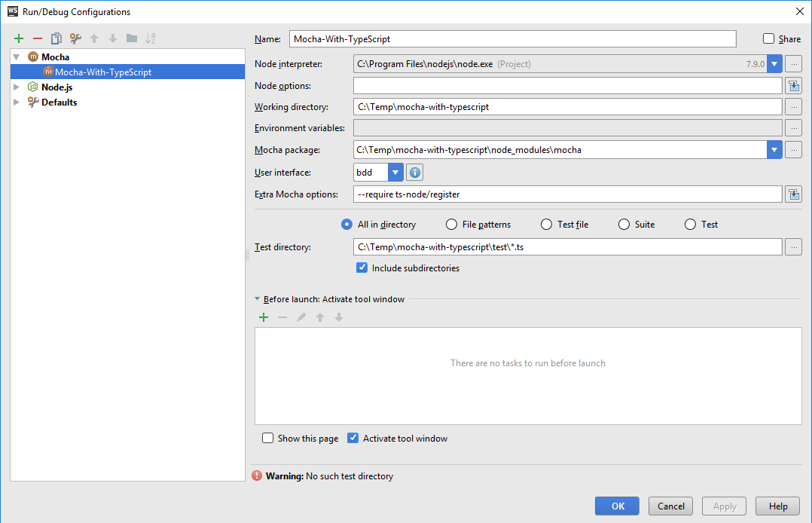Screen dimensions: 812x523
Task: Expand the Extra Mocha options editor
Action: coord(793,194)
